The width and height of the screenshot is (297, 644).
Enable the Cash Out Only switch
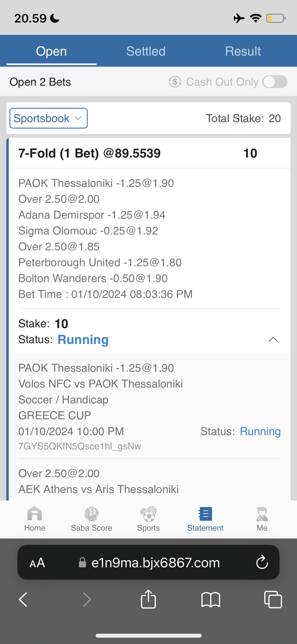click(275, 82)
